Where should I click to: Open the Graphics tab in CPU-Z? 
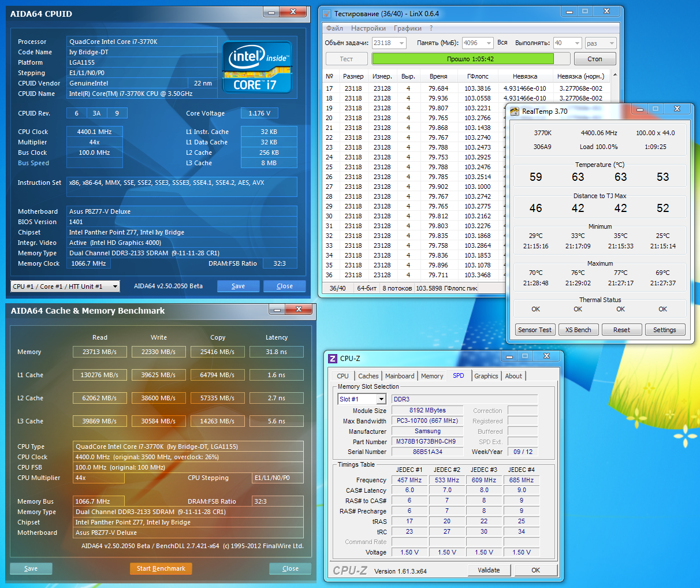pyautogui.click(x=486, y=376)
